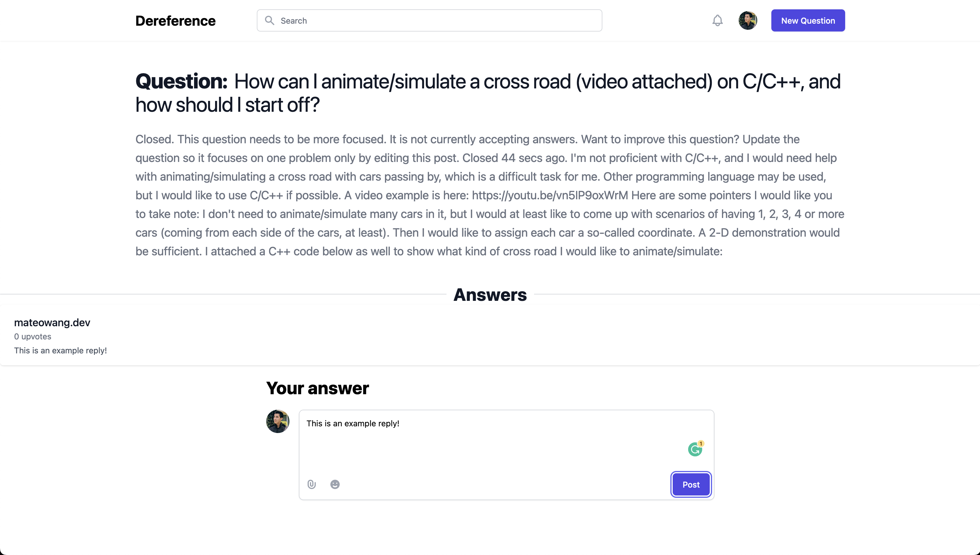Open the profile avatar in the header

coord(747,21)
